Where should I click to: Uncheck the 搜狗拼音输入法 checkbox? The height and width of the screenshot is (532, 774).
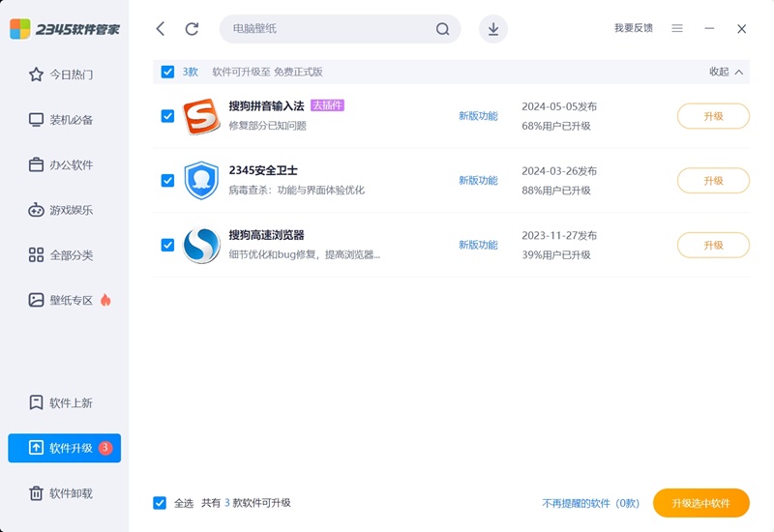(167, 116)
